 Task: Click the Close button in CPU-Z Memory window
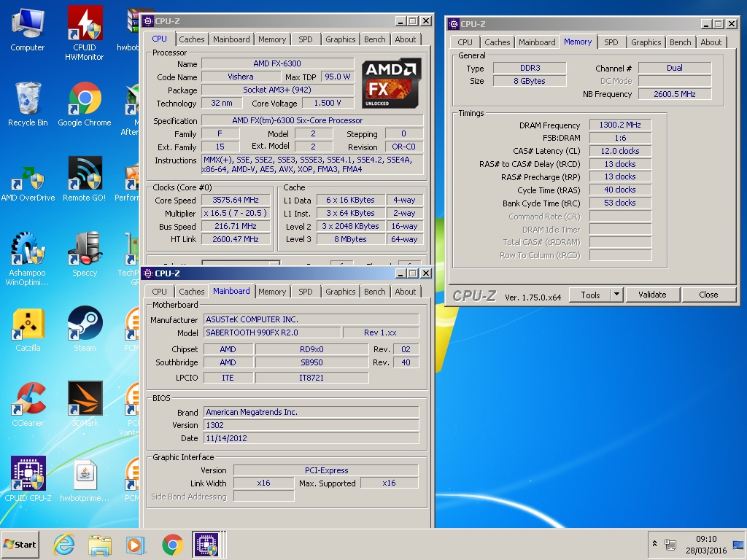[708, 295]
